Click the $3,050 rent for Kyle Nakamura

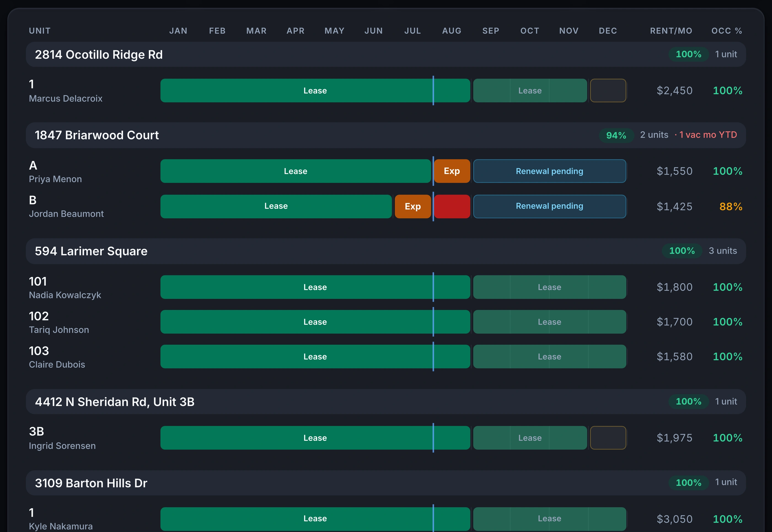tap(674, 519)
